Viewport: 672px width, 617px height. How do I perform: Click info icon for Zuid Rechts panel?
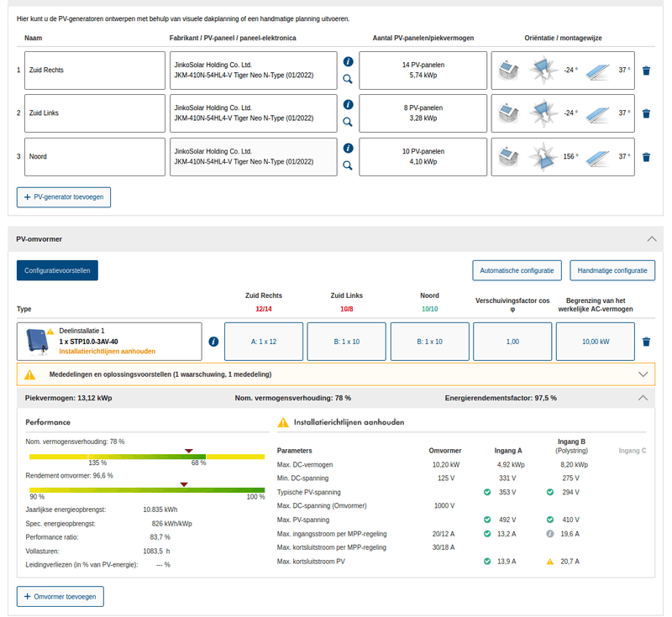[x=348, y=61]
